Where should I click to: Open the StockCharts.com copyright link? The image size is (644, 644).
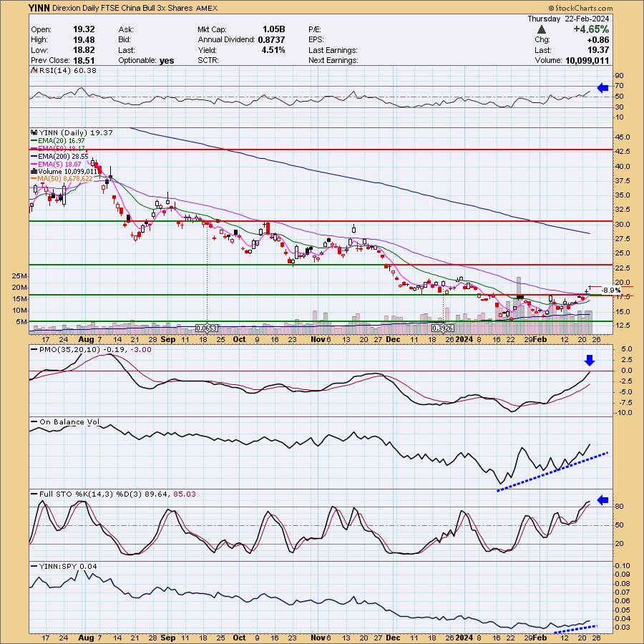click(580, 8)
